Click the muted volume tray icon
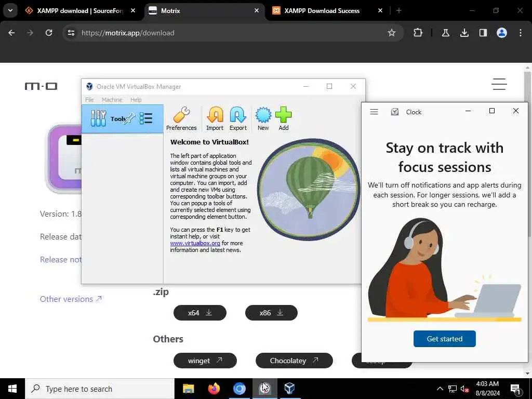This screenshot has height=399, width=532. (465, 389)
